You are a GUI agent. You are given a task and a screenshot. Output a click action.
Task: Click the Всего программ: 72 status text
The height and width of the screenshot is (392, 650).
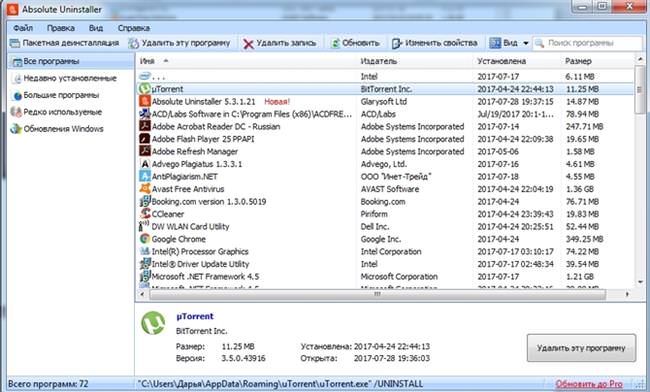(x=49, y=384)
